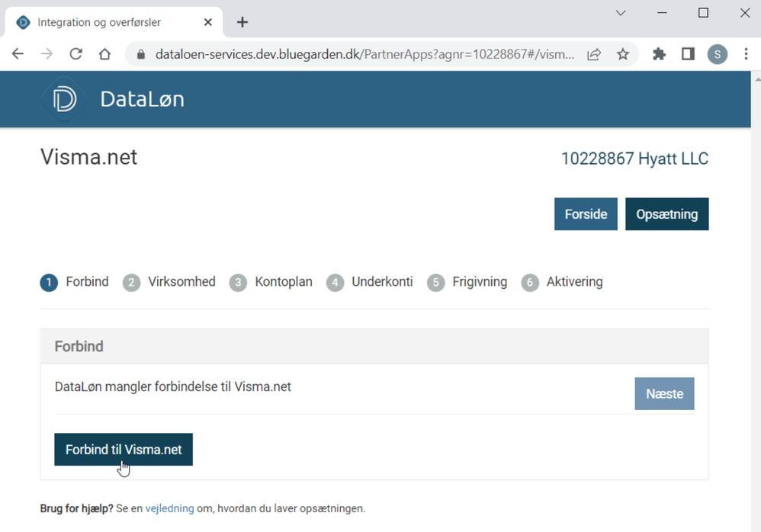Open a new browser tab
761x532 pixels.
[x=242, y=22]
